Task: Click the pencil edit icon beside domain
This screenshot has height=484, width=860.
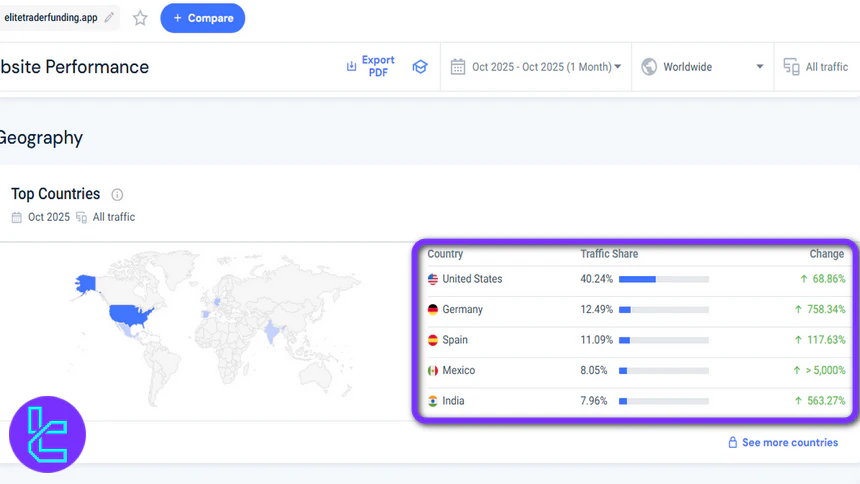Action: coord(109,18)
